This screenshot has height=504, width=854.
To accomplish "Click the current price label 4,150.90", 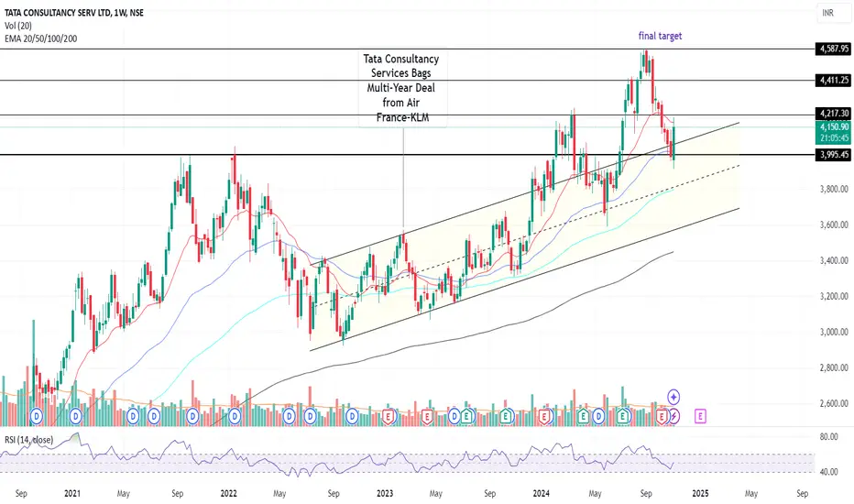I will click(833, 127).
